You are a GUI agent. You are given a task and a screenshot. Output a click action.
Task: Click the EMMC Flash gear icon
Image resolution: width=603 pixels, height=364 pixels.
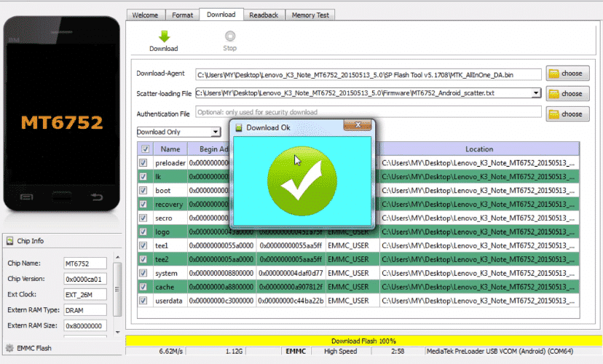pos(9,348)
